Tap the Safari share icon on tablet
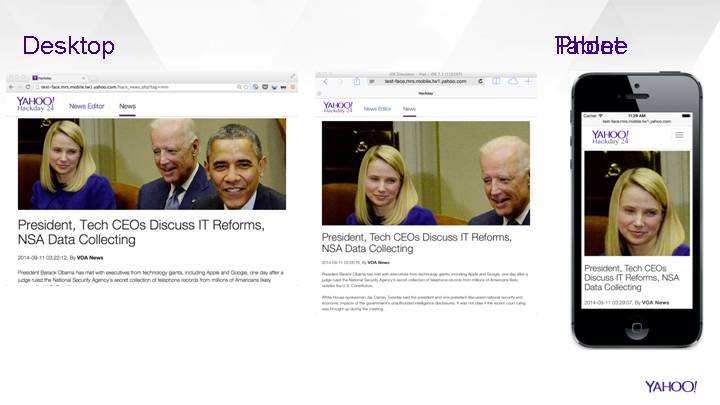 click(356, 81)
